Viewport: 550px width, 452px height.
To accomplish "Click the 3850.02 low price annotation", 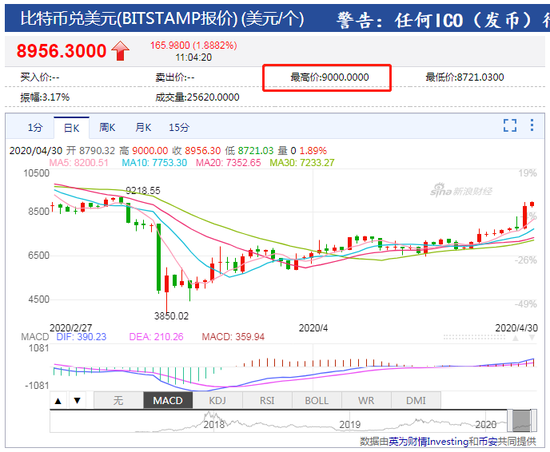I will tap(171, 316).
